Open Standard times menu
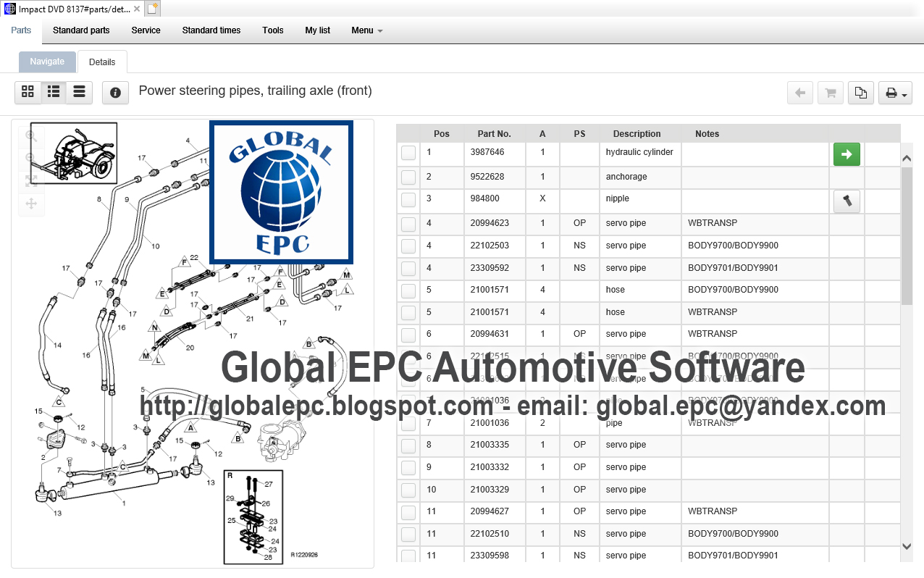Screen dimensions: 924x578 211,30
